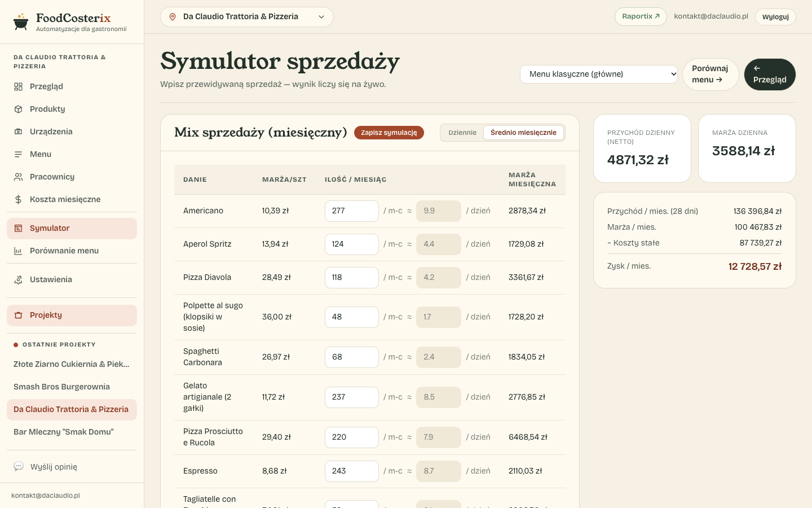Go to Koszta miesięczne page

(x=72, y=199)
